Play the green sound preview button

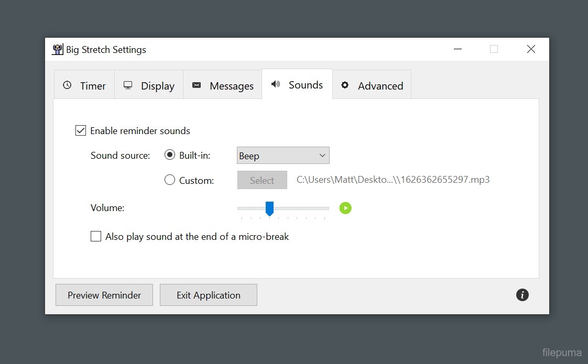tap(345, 208)
